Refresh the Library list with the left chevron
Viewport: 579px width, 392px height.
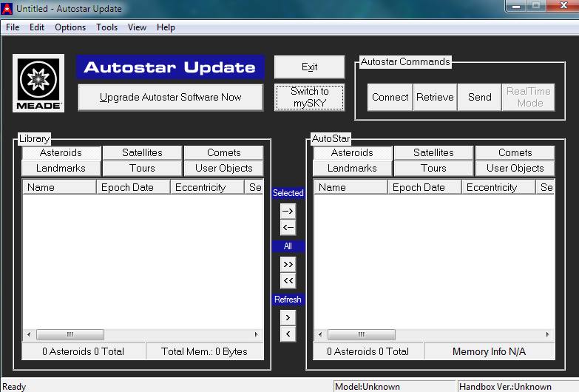point(288,334)
